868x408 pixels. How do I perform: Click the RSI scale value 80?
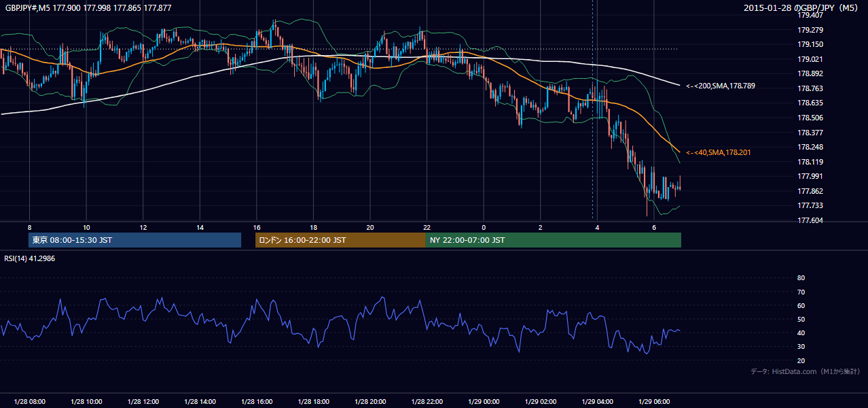pos(801,278)
